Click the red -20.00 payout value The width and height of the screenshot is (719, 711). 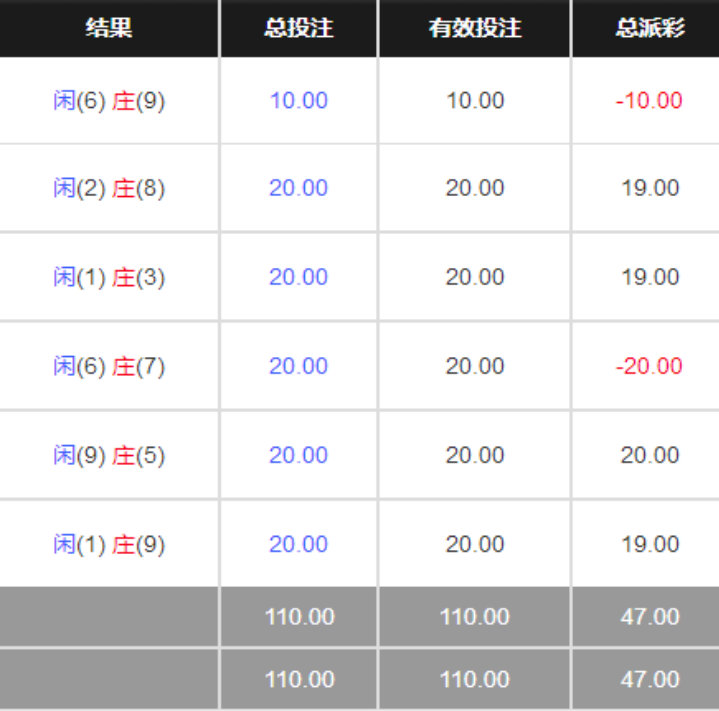pyautogui.click(x=649, y=366)
